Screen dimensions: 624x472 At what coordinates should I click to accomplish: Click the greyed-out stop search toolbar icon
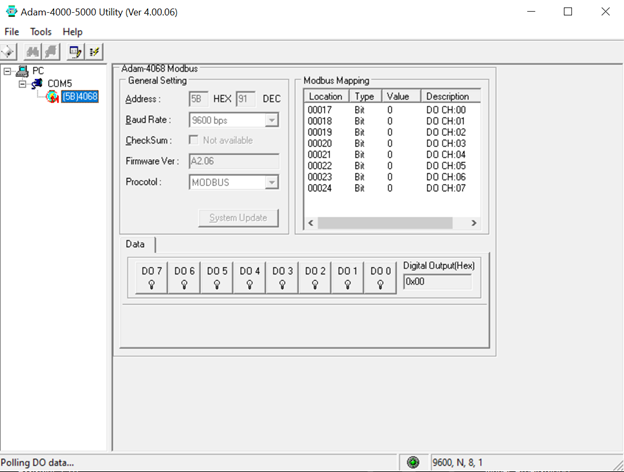click(x=51, y=52)
